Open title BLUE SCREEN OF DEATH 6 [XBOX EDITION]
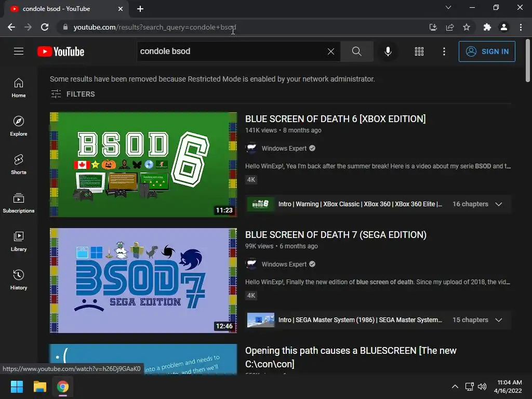 (x=335, y=119)
